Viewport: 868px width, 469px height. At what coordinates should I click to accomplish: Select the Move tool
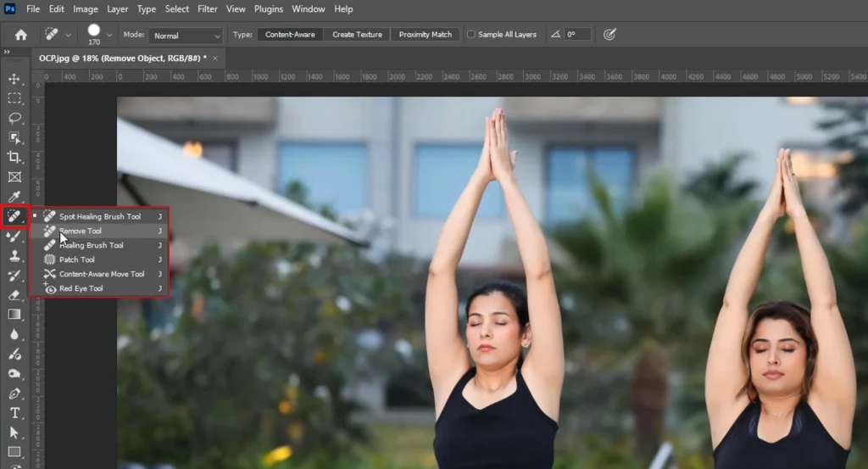[14, 79]
